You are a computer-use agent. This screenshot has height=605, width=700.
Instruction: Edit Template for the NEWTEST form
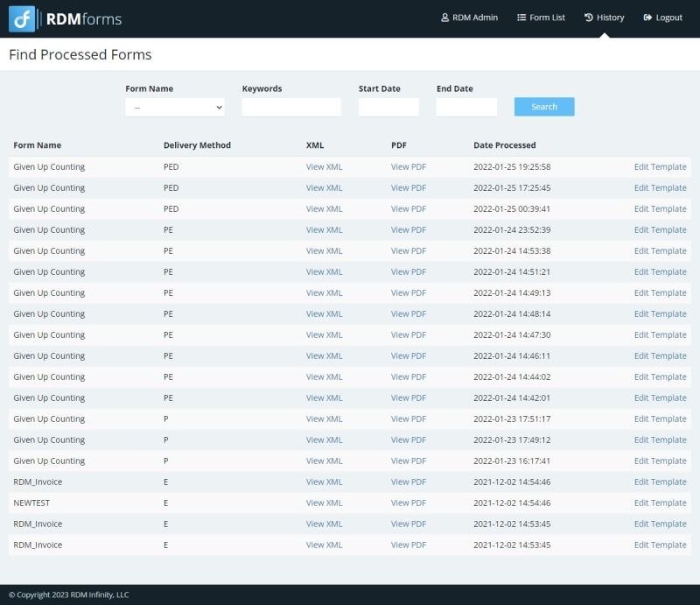[660, 503]
